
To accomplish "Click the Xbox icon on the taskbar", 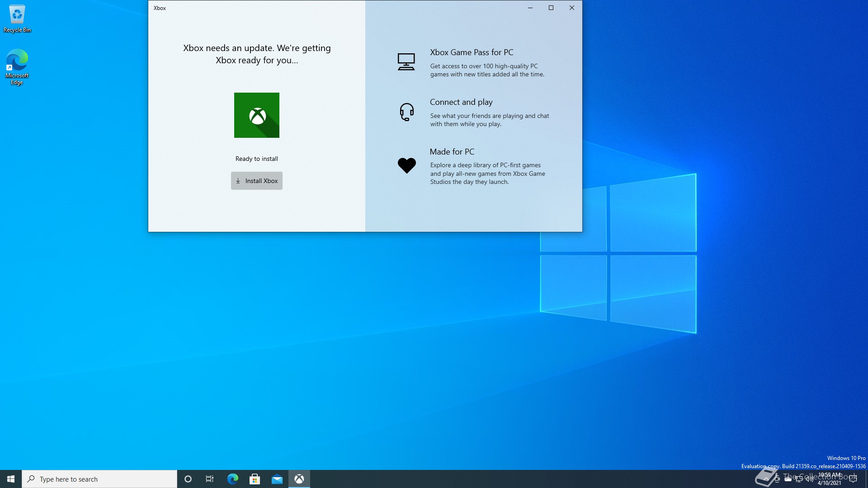I will (x=299, y=479).
